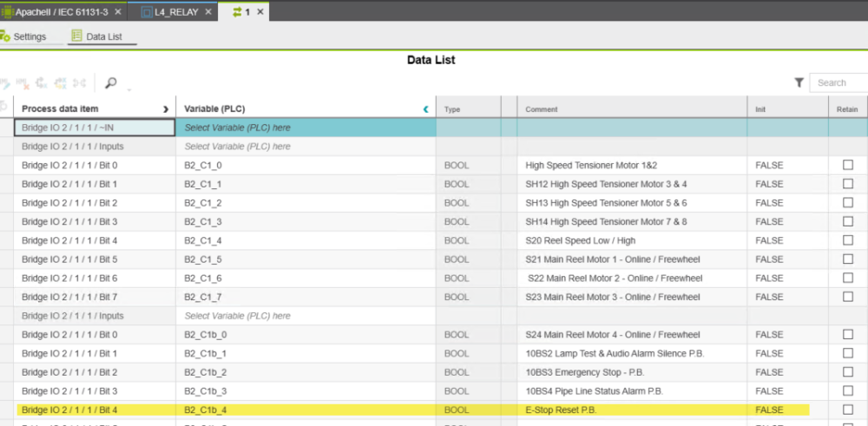The height and width of the screenshot is (426, 868).
Task: Open dropdown arrow beside the magnifier icon
Action: tap(128, 88)
